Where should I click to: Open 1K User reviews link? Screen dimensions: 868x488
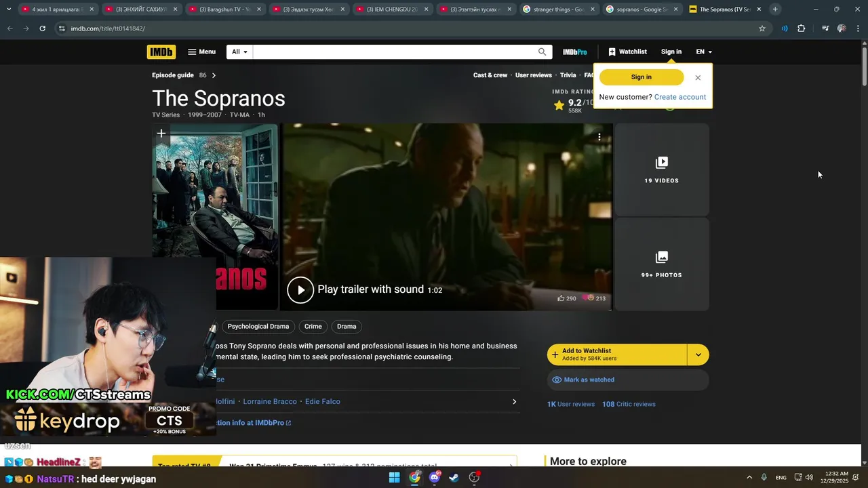571,404
